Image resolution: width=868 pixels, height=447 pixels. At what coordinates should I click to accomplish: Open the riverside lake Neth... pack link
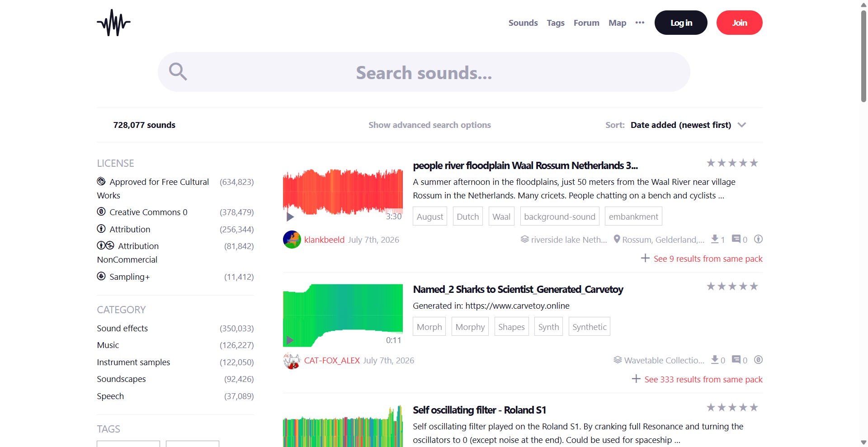569,240
